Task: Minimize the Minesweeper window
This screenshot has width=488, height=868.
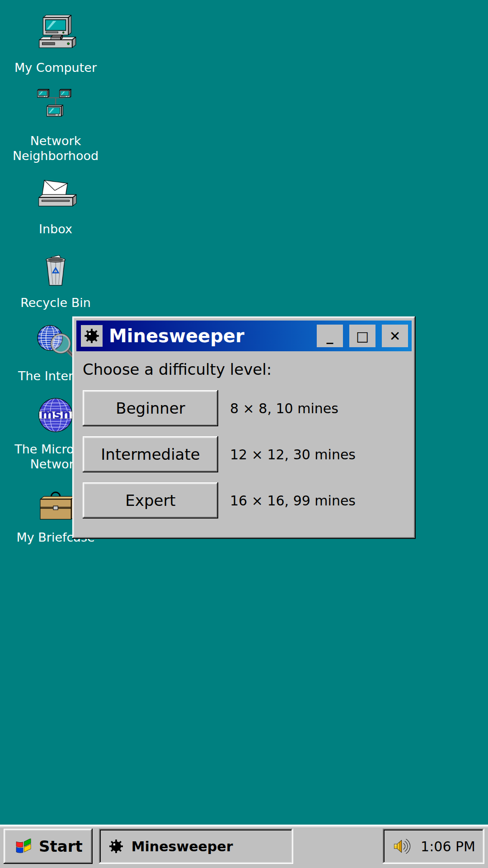Action: tap(330, 336)
